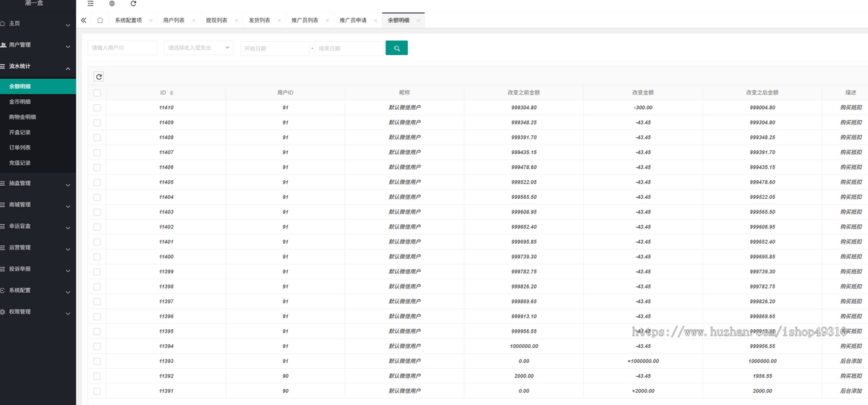Go to the home tab icon
868x405 pixels.
[100, 20]
